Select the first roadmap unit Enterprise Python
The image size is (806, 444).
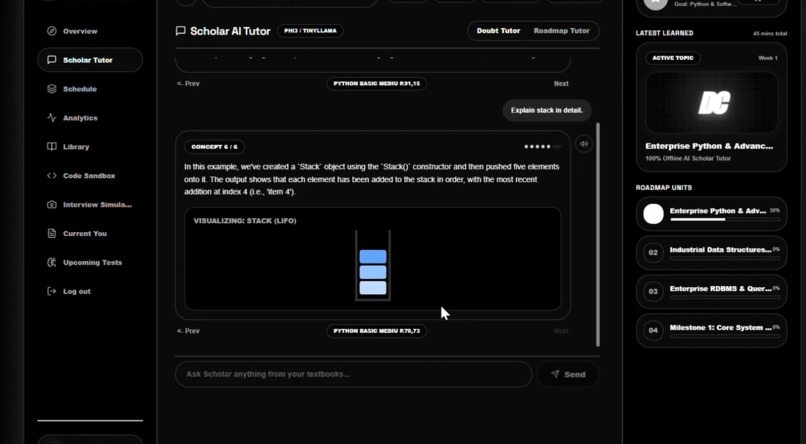click(711, 214)
